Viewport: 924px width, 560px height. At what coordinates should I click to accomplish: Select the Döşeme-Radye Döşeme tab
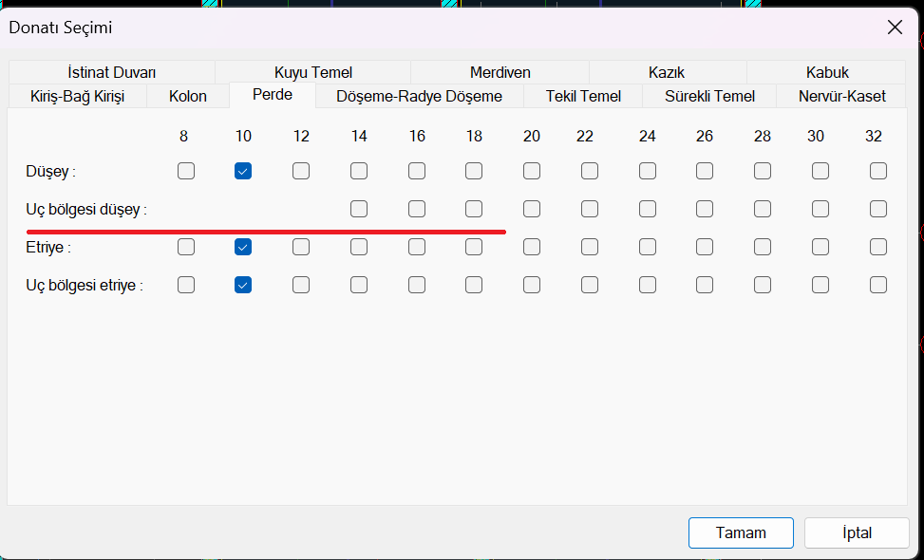419,96
